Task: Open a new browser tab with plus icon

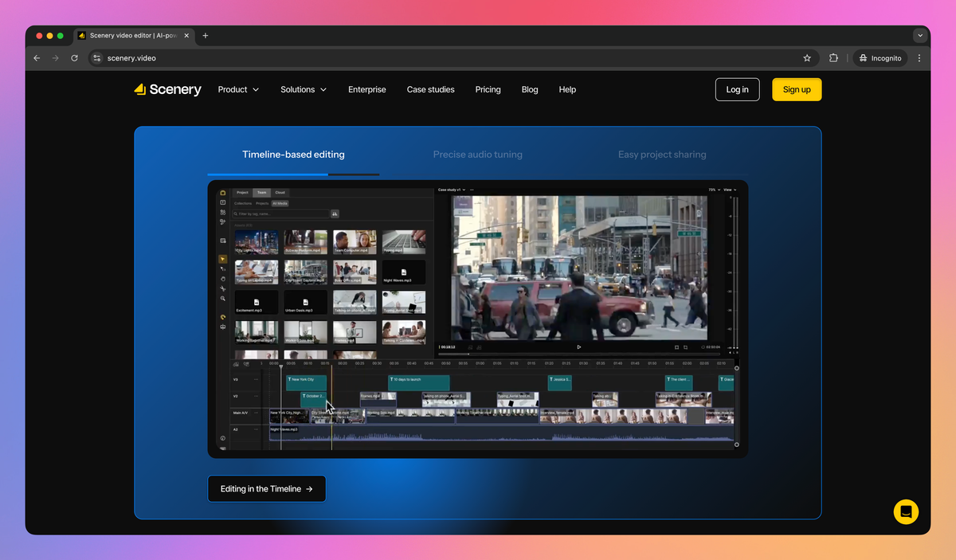Action: coord(205,36)
